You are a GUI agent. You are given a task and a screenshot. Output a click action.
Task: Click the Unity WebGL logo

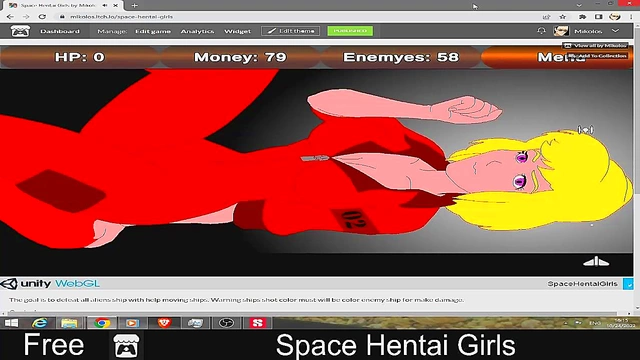point(50,283)
